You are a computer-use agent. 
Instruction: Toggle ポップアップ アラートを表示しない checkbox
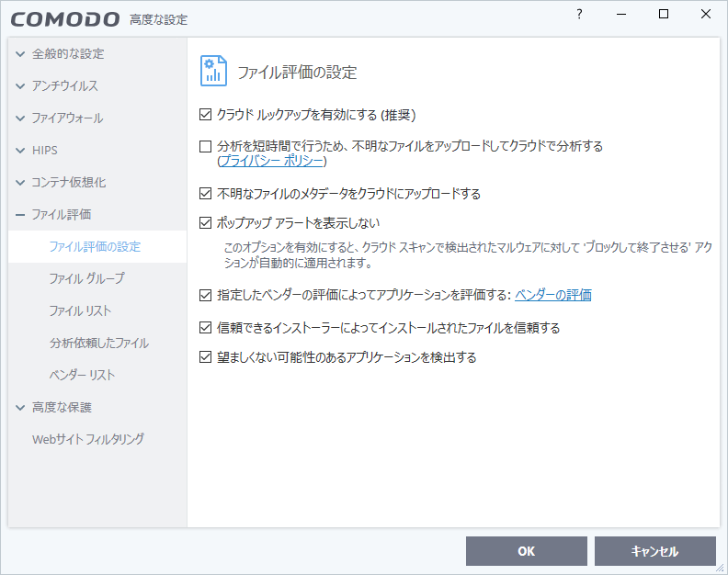click(206, 222)
